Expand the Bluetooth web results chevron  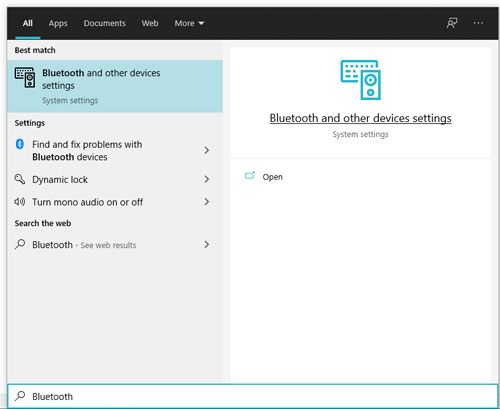(207, 245)
